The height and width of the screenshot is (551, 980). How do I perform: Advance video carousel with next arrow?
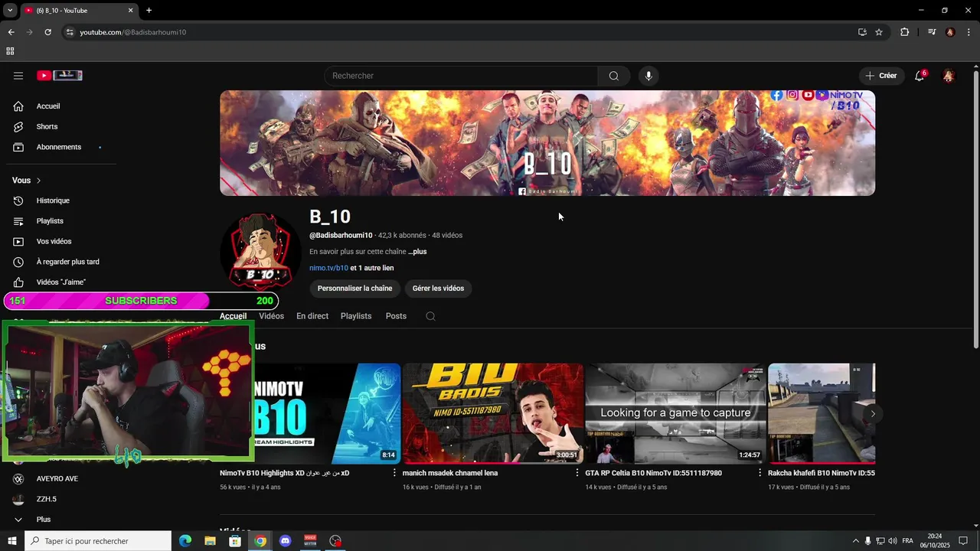click(x=873, y=414)
